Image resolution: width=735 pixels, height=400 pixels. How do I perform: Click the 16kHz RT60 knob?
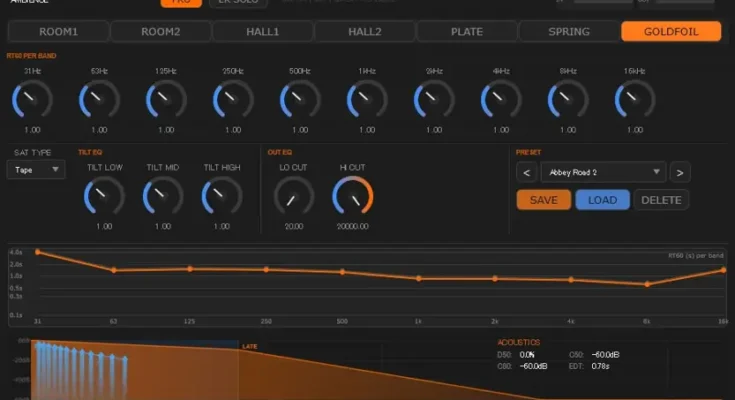(635, 99)
